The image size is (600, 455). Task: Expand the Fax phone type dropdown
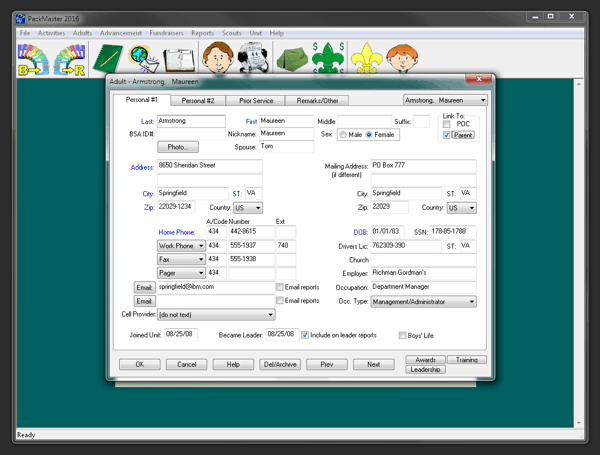(181, 259)
